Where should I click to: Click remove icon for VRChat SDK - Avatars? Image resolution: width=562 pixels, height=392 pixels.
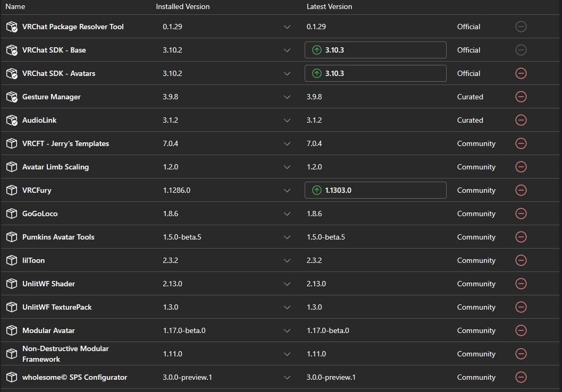(x=521, y=73)
